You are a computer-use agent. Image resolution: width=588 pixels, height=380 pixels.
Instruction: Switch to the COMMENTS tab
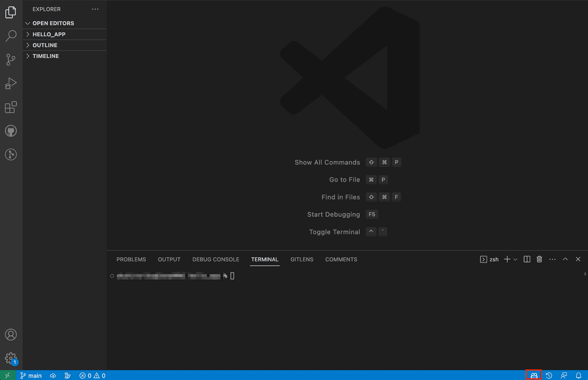pos(341,259)
